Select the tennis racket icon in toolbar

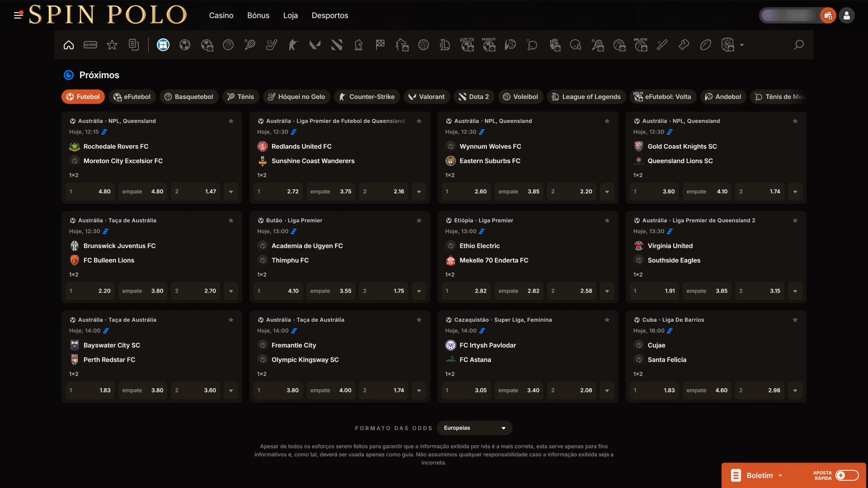[x=250, y=45]
